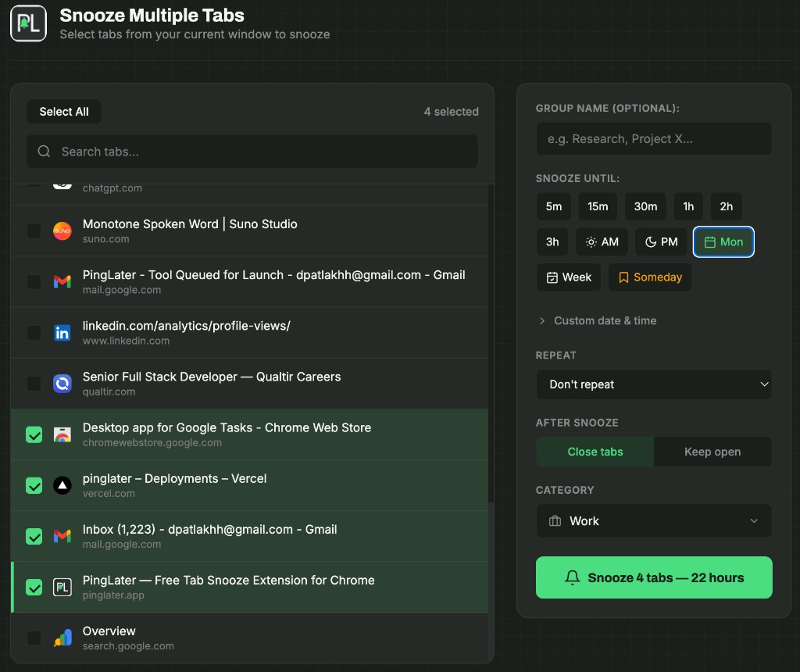
Task: Select Keep open after snooze
Action: click(x=712, y=452)
